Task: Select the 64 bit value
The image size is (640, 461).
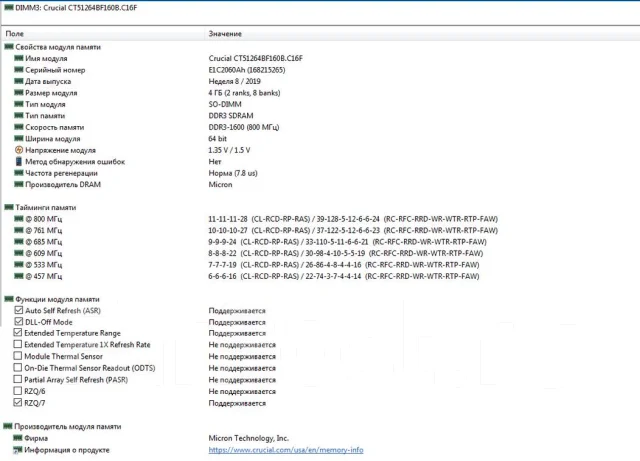Action: [218, 138]
